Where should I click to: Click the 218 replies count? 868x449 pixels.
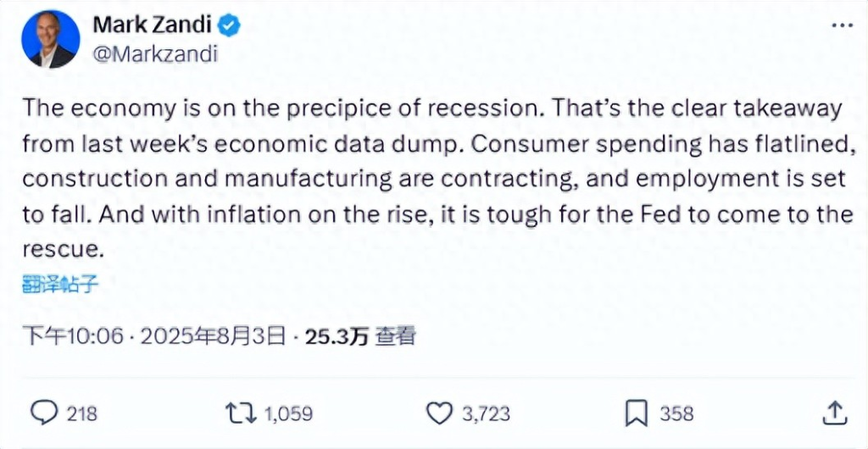click(x=82, y=414)
